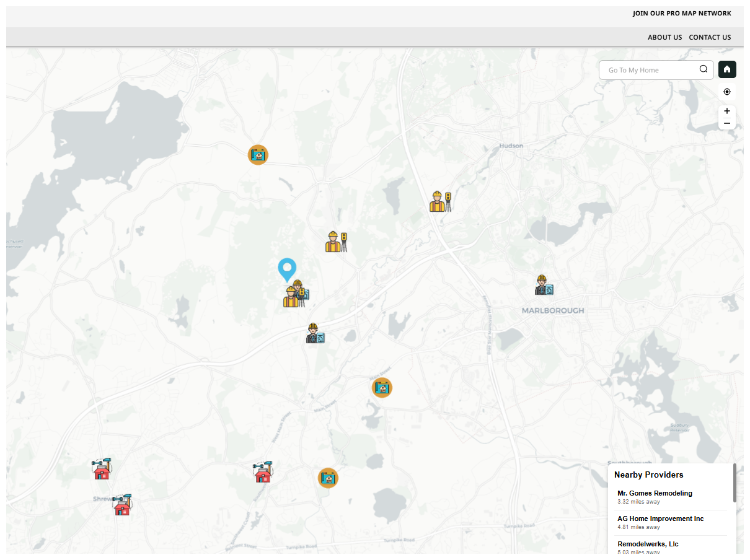Open the Contact Us page

(710, 37)
